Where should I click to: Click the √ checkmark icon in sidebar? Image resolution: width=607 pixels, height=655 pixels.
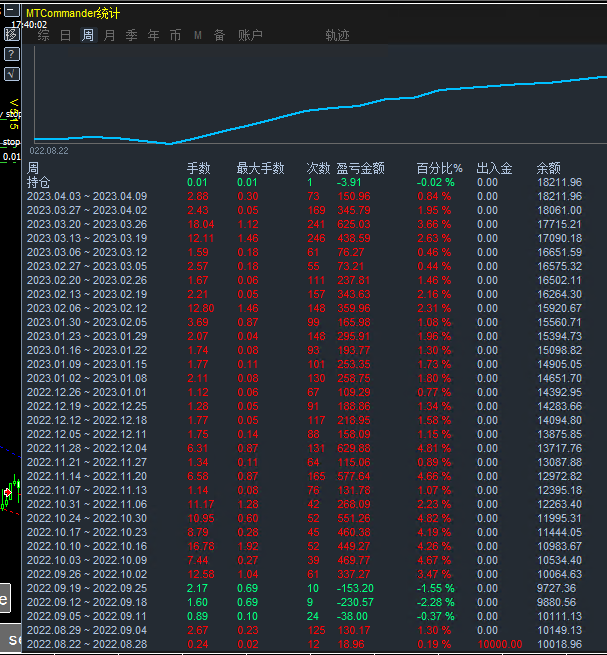pos(12,74)
